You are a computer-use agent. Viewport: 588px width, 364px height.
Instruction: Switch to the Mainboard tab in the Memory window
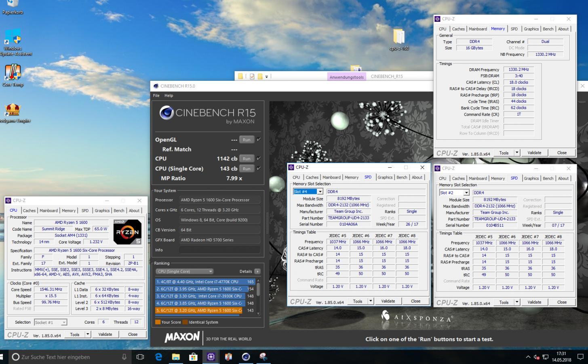click(478, 29)
